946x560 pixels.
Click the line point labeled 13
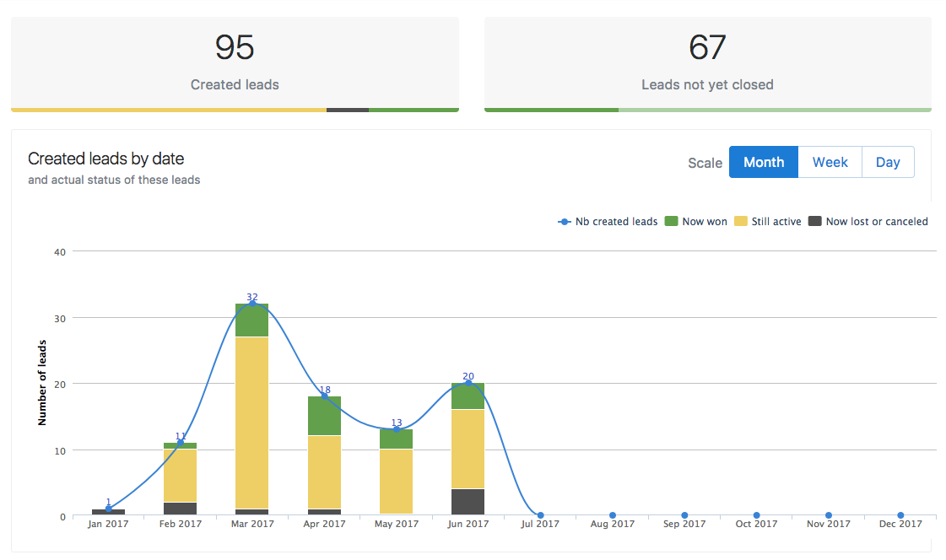coord(397,429)
